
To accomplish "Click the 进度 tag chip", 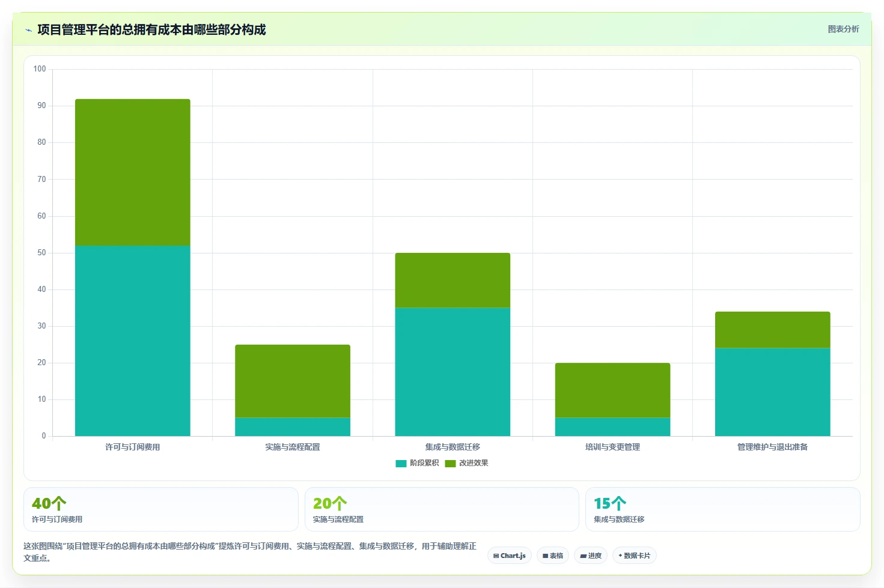I will pyautogui.click(x=591, y=556).
